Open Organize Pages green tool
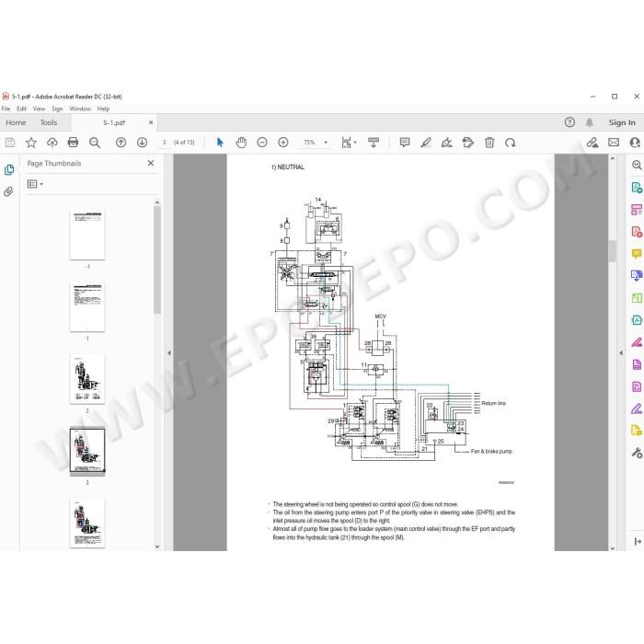 click(x=637, y=298)
